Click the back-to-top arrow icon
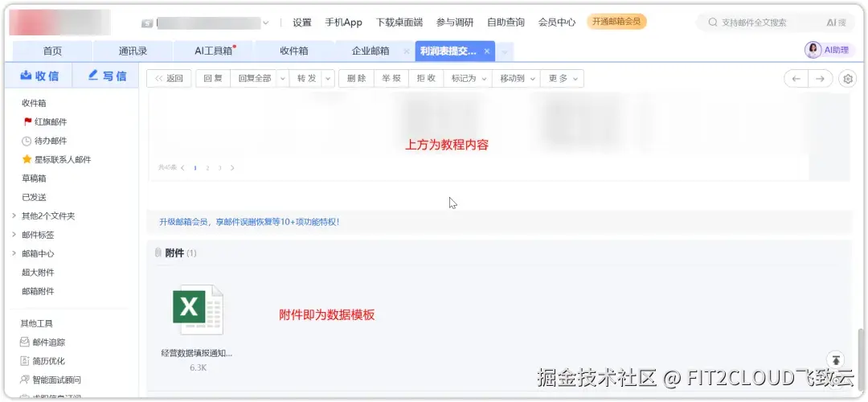This screenshot has width=868, height=402. [837, 360]
